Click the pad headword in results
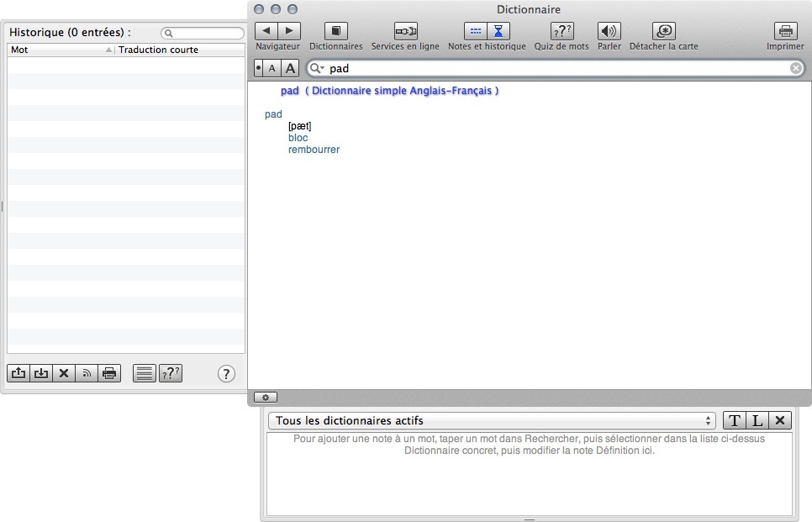Screen dimensions: 812x522 (273, 114)
